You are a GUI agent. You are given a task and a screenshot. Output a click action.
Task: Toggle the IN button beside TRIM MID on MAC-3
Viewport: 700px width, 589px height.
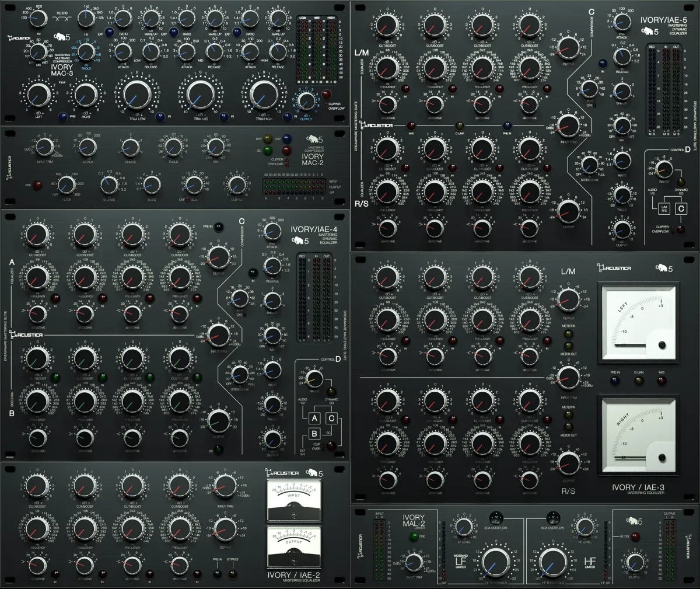pyautogui.click(x=223, y=116)
